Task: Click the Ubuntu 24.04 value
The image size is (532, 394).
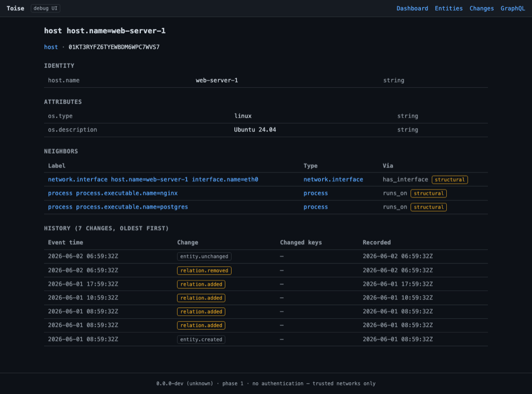Action: pos(255,130)
